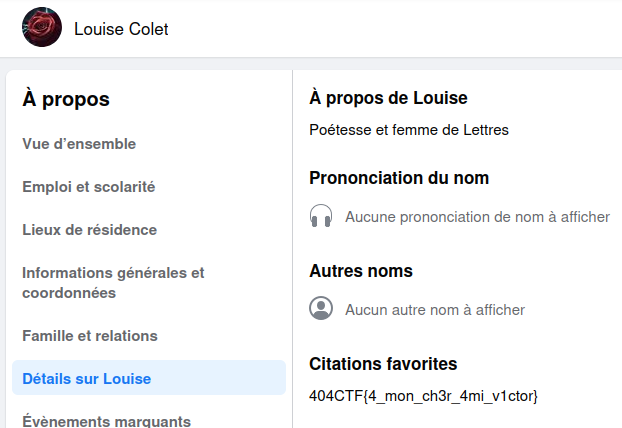
Task: Click the Citations favorites heading
Action: click(x=384, y=363)
